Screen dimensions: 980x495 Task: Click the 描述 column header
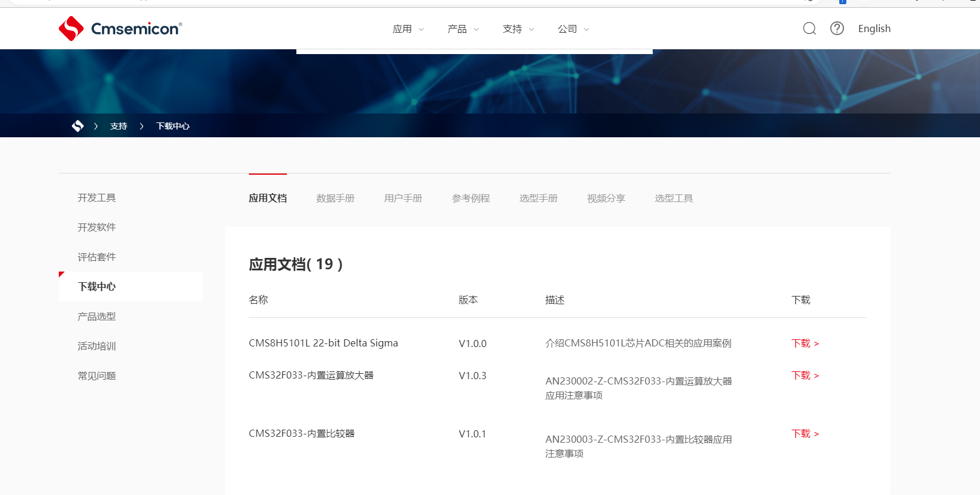coord(555,300)
